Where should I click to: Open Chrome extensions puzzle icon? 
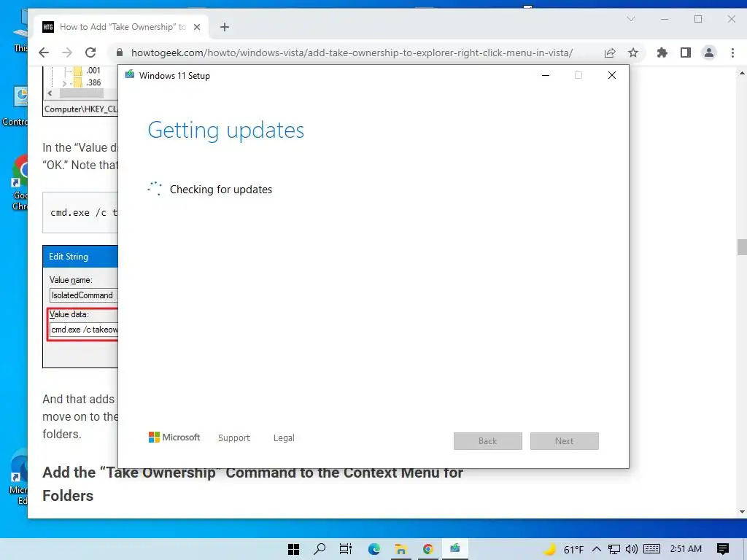tap(662, 52)
